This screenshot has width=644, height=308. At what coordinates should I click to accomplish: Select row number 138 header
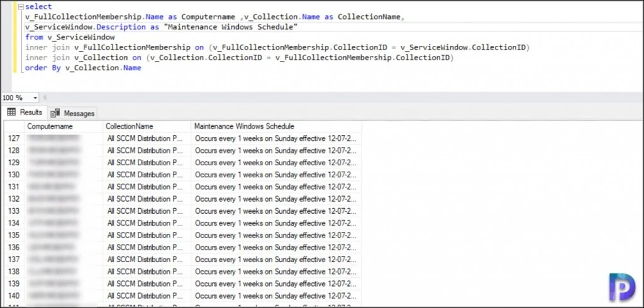tap(14, 272)
